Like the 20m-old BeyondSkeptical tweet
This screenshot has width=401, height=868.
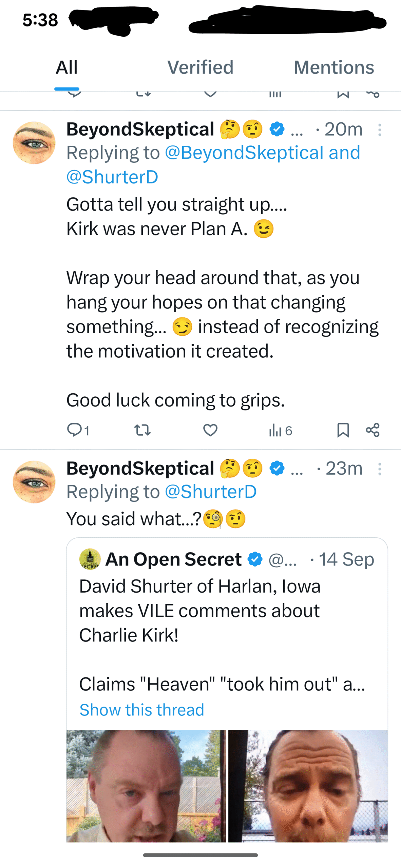[210, 430]
